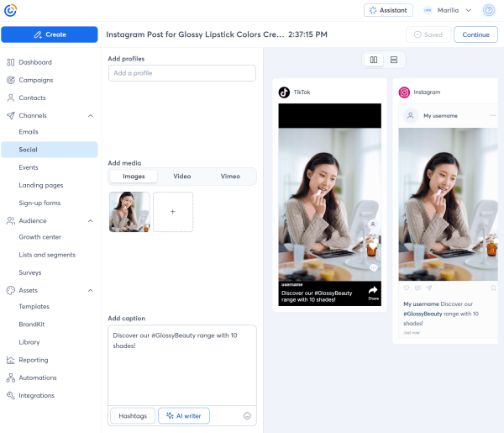Open Events in the sidebar
Screen dimensions: 504x433
point(29,167)
